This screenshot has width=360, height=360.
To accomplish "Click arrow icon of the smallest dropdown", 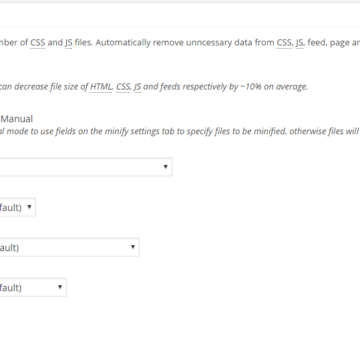I will point(29,207).
